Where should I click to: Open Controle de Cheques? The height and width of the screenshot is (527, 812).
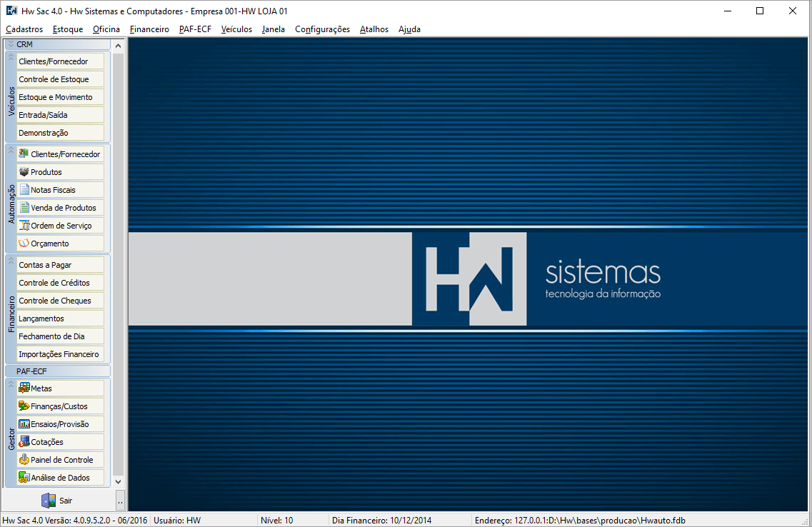click(x=60, y=300)
